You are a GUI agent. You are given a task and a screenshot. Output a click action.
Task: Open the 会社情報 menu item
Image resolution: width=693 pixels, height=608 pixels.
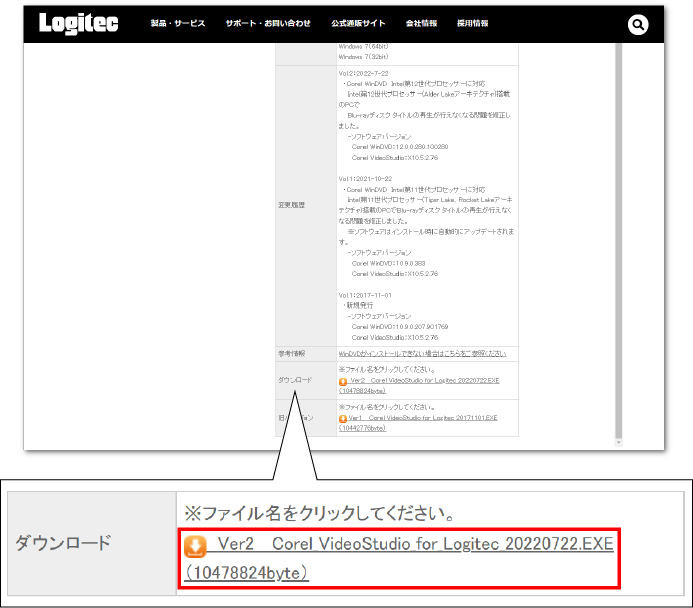(421, 23)
